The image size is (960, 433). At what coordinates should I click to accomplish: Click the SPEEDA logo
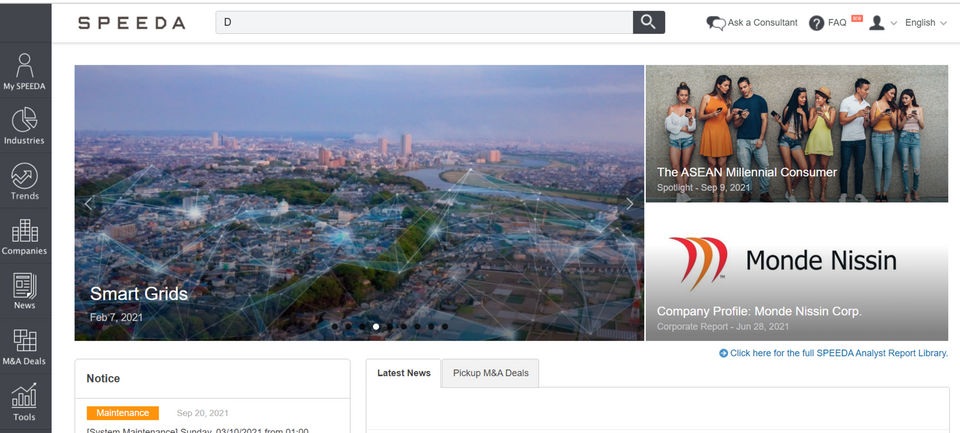point(131,23)
